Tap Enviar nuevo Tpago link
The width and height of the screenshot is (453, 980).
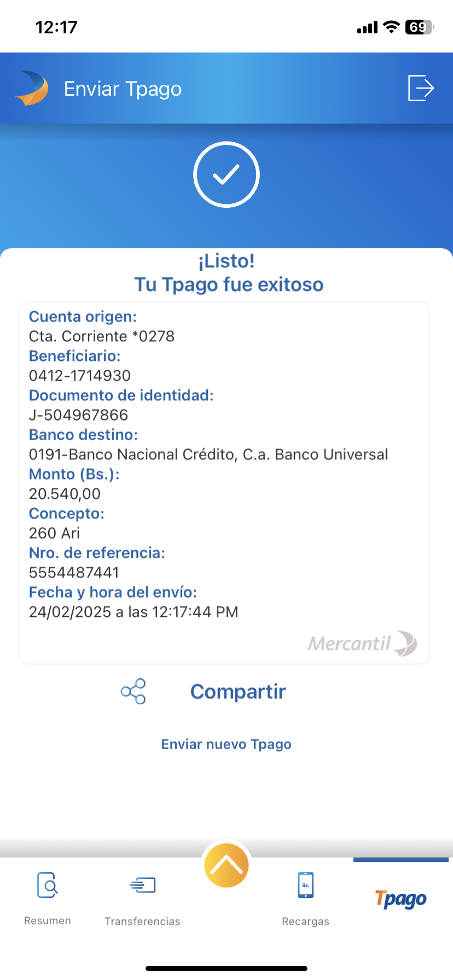coord(226,744)
